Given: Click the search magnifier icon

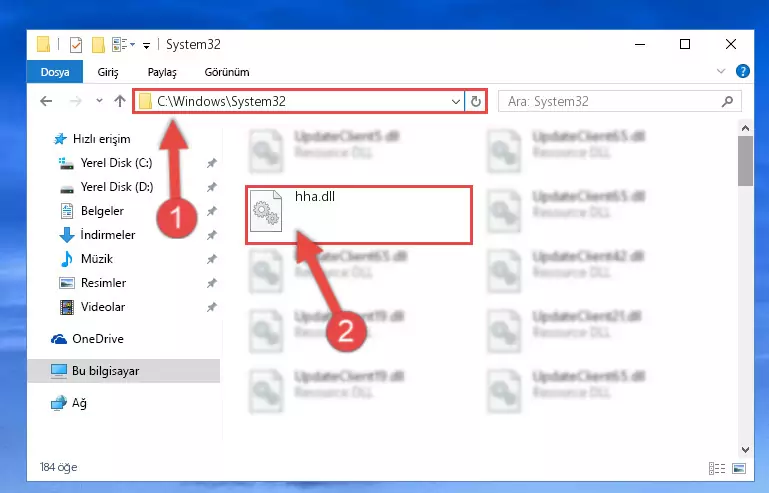Looking at the screenshot, I should (727, 102).
